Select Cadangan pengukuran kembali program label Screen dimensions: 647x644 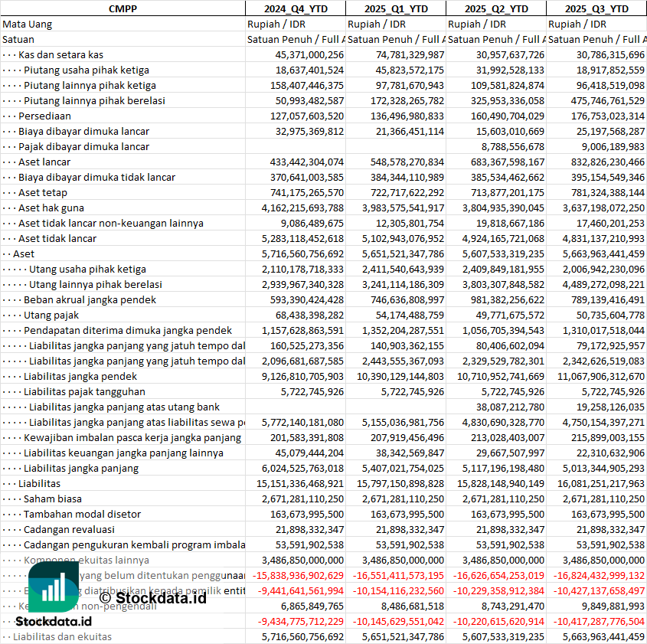click(135, 544)
